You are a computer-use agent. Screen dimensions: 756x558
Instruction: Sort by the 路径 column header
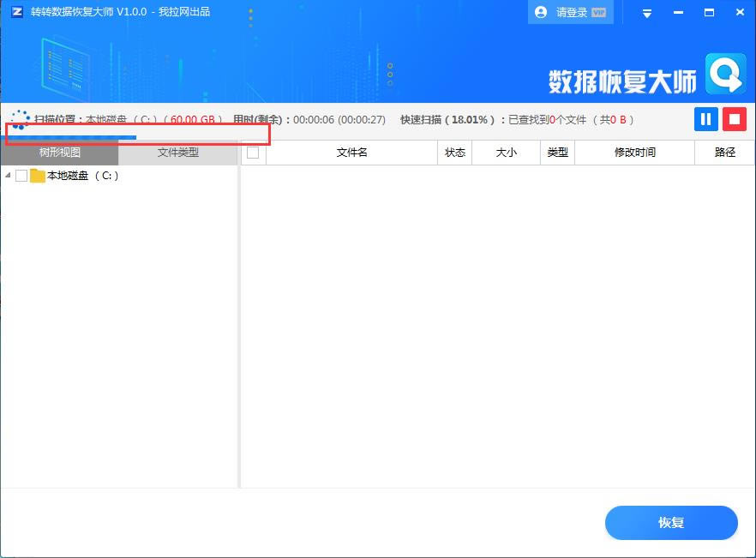724,153
